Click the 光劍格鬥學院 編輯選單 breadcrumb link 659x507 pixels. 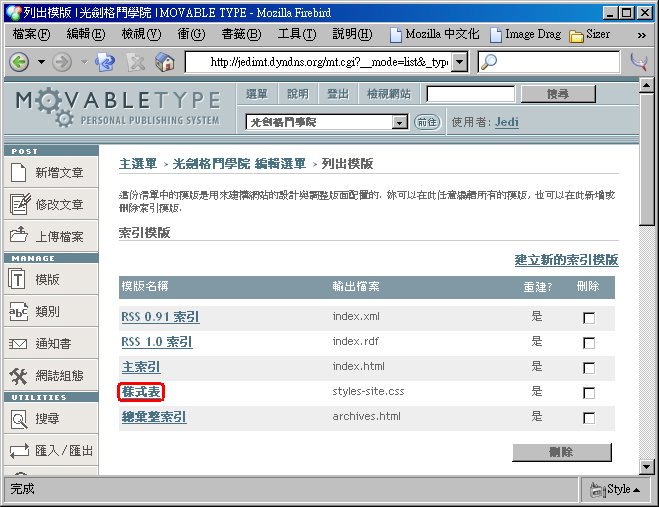(239, 164)
